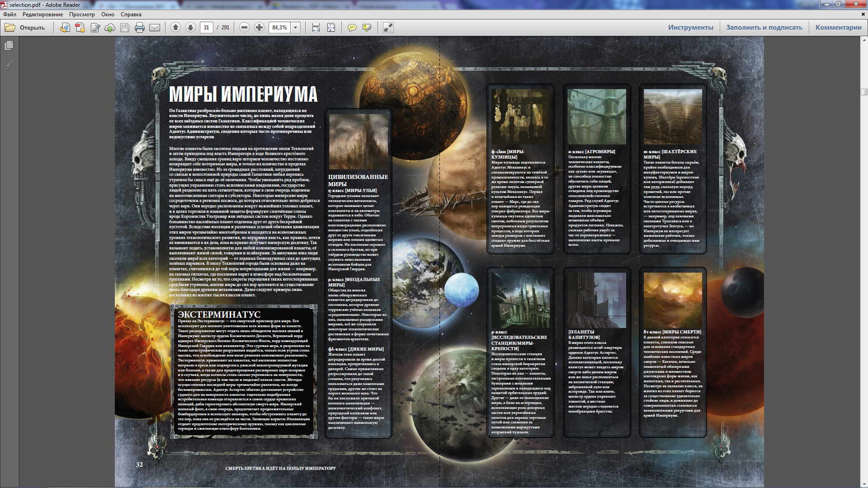The image size is (868, 488).
Task: Click the ЭКСТЕРМИНАТУС box heading
Action: pos(219,314)
